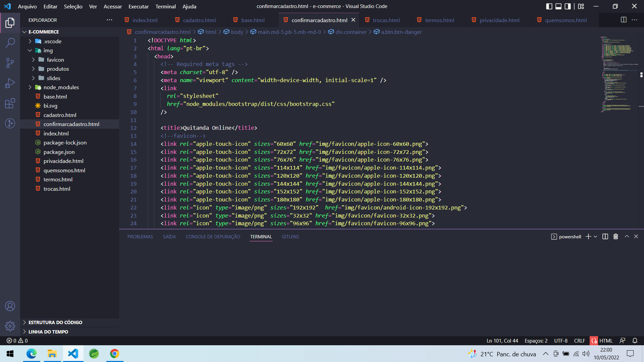Screen dimensions: 644x362
Task: Create a new terminal with the plus icon
Action: (x=588, y=236)
